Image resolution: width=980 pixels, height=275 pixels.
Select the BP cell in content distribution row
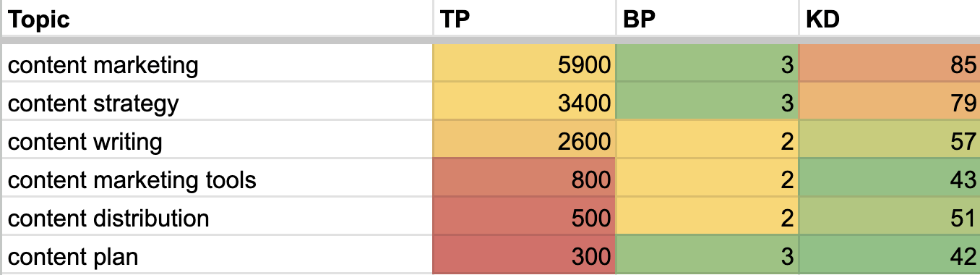point(707,218)
